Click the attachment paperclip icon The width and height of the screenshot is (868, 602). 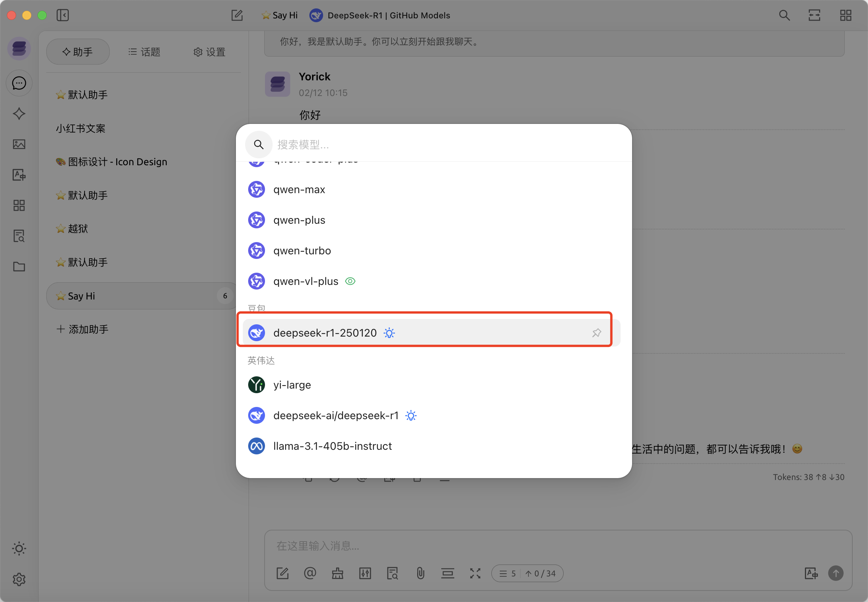coord(420,573)
